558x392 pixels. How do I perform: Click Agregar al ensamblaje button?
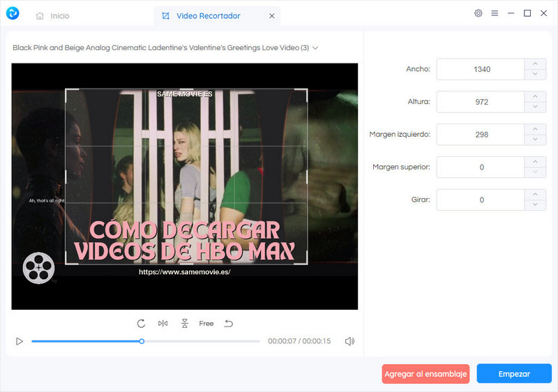pyautogui.click(x=425, y=374)
